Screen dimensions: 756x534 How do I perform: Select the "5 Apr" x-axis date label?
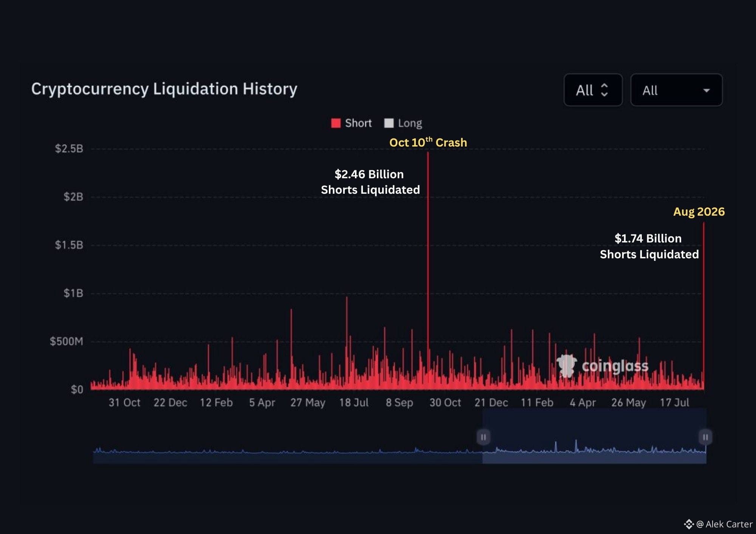[x=262, y=403]
